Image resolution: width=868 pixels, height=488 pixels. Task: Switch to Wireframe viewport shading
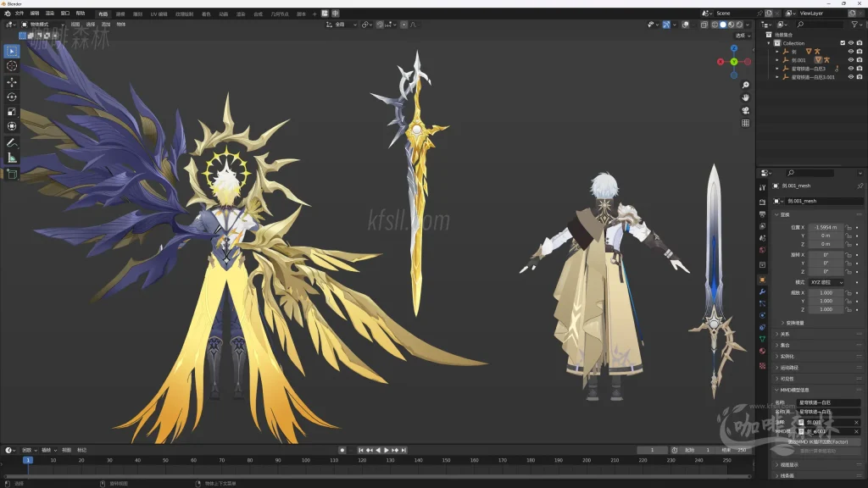pyautogui.click(x=715, y=25)
